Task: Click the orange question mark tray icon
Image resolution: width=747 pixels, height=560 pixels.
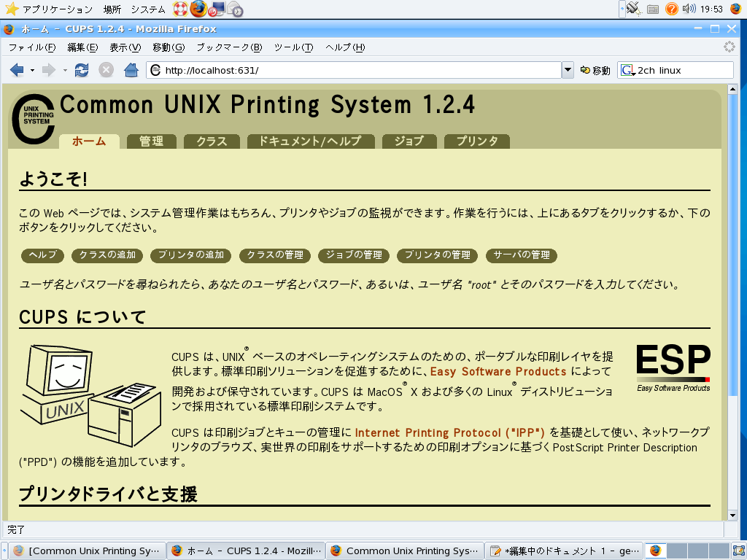Action: coord(671,9)
